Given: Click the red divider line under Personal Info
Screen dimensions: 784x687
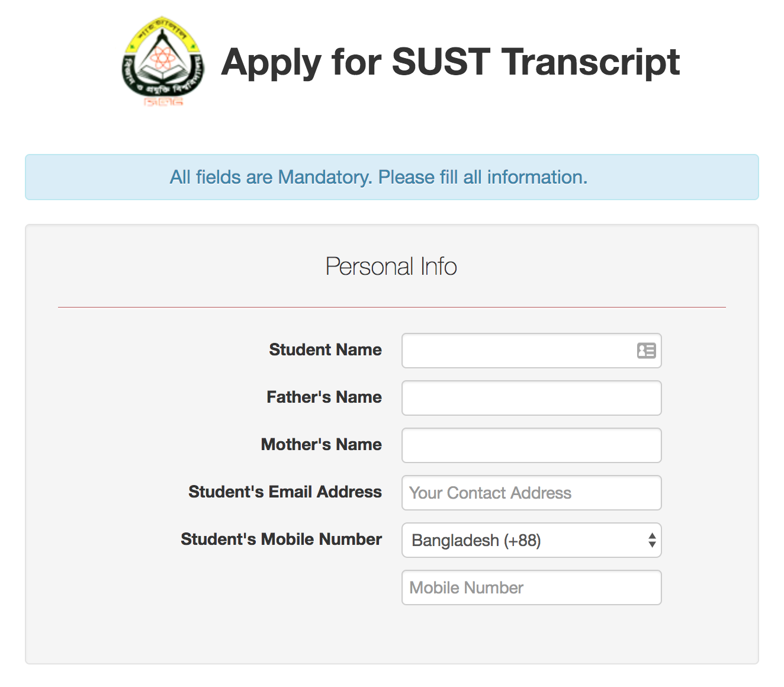Looking at the screenshot, I should [391, 307].
